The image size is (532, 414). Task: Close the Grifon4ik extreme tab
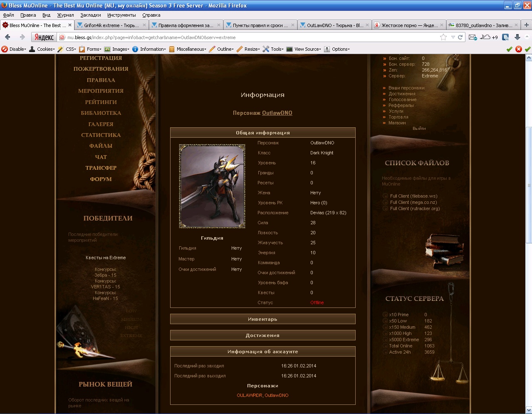[144, 25]
